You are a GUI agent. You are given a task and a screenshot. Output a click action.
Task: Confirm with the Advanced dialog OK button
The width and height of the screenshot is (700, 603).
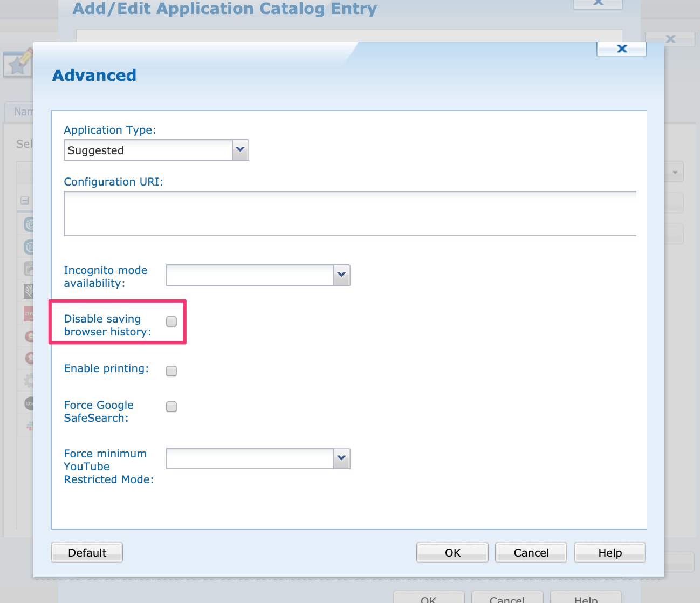pos(452,552)
